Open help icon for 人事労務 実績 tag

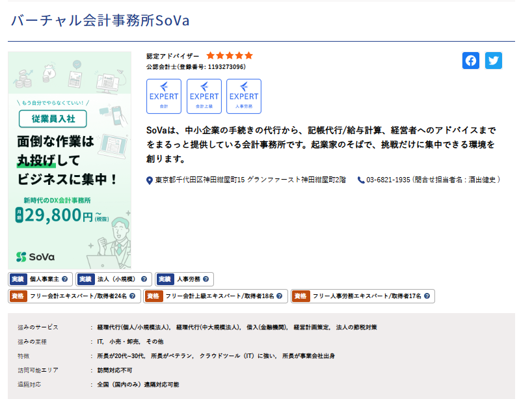click(206, 279)
